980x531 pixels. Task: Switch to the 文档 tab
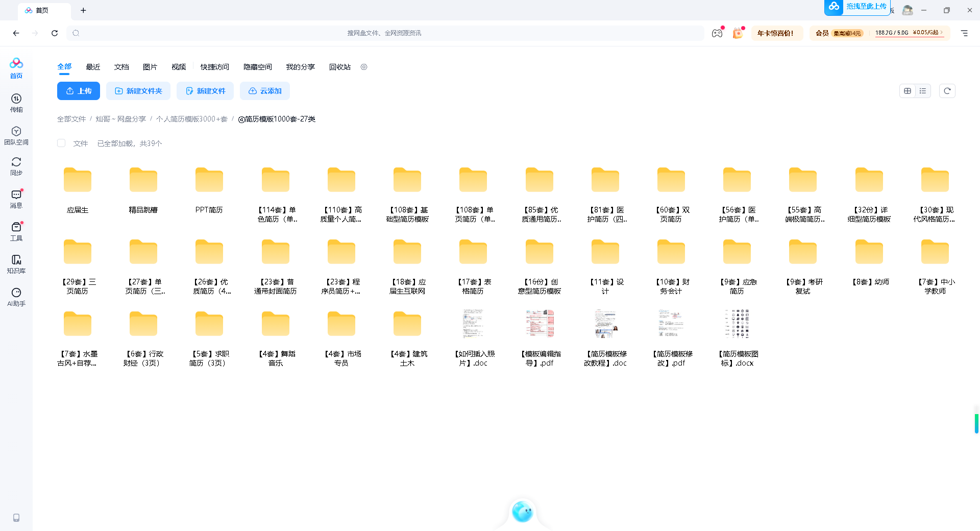pyautogui.click(x=121, y=67)
